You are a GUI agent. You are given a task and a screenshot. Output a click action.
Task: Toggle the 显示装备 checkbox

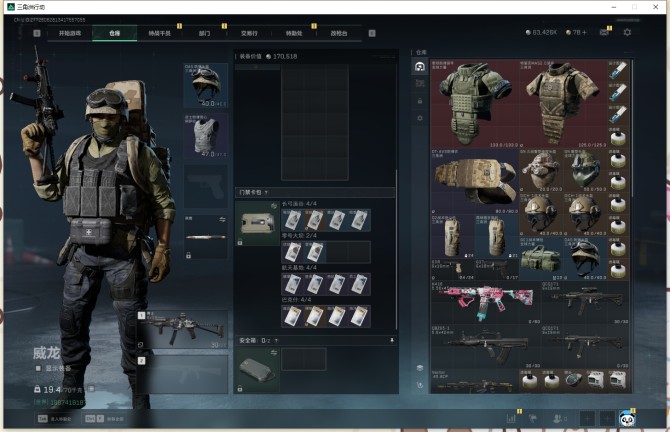[x=38, y=368]
